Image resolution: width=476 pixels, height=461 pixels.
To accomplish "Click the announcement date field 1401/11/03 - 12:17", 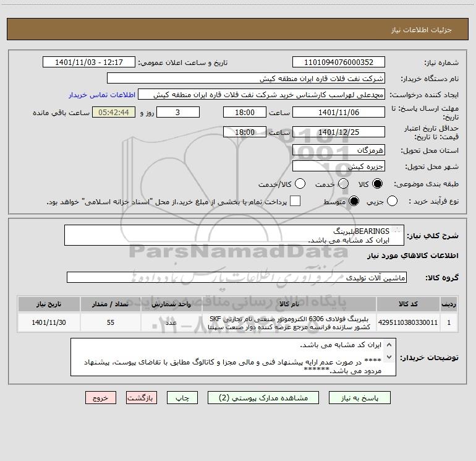I will 89,62.
